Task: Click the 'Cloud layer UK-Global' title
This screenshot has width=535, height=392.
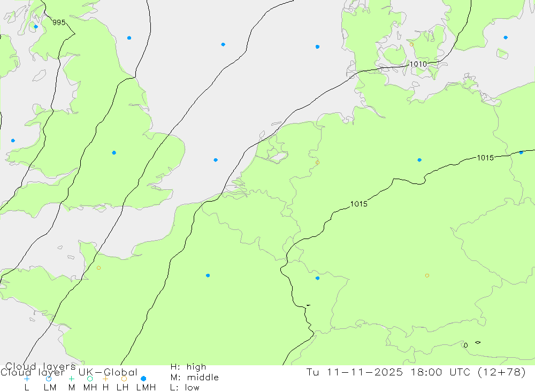Action: coord(69,372)
